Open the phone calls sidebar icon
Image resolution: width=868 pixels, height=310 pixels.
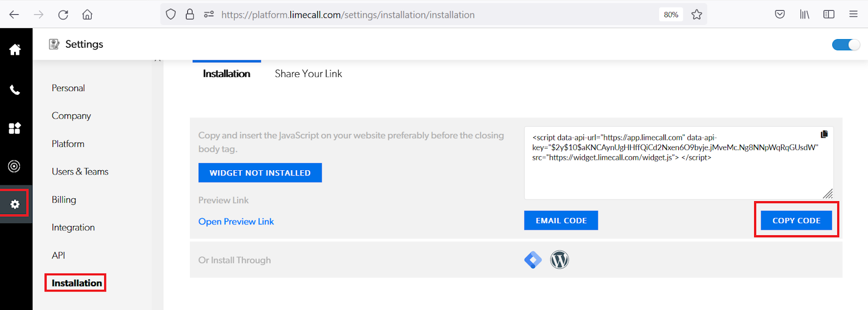15,90
